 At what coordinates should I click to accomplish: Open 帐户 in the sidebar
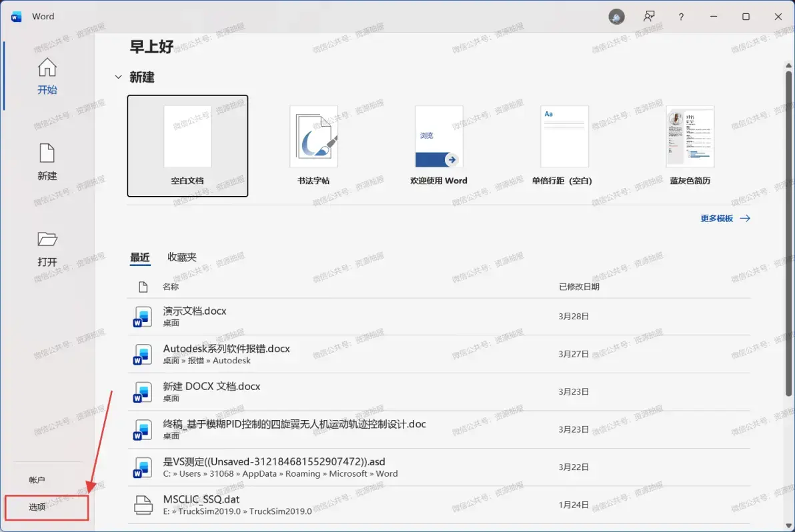click(x=37, y=480)
